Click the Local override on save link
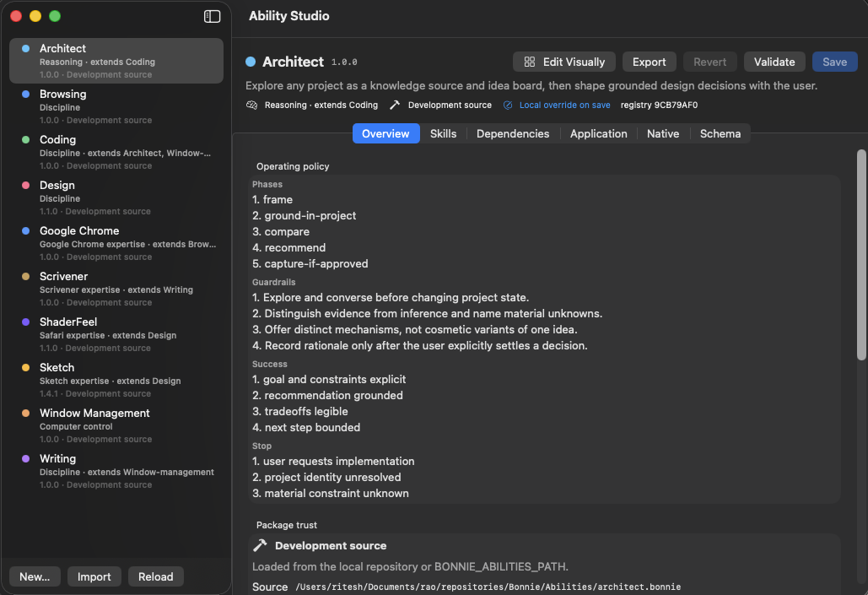Screen dimensions: 868x595 [x=564, y=105]
